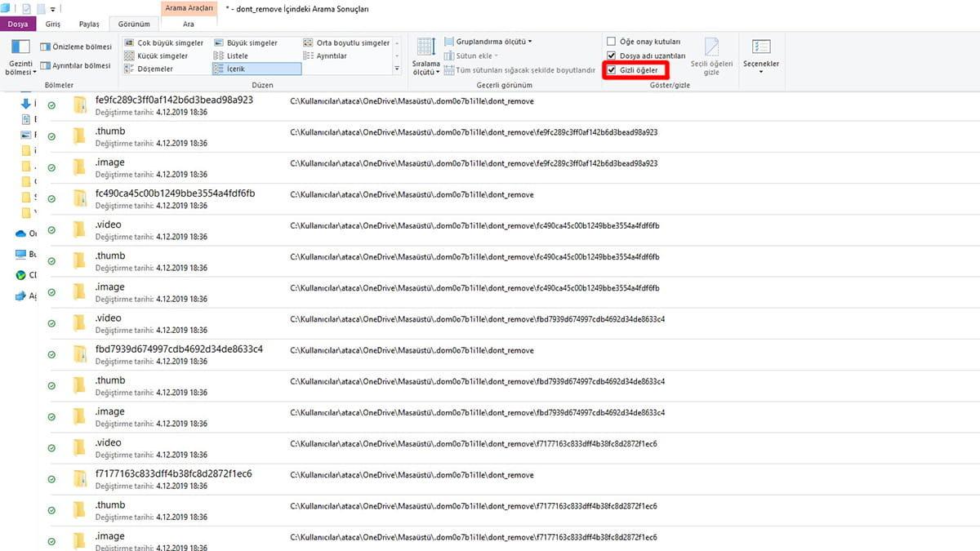Open the Paylaş ribbon tab
The width and height of the screenshot is (980, 551).
point(89,24)
